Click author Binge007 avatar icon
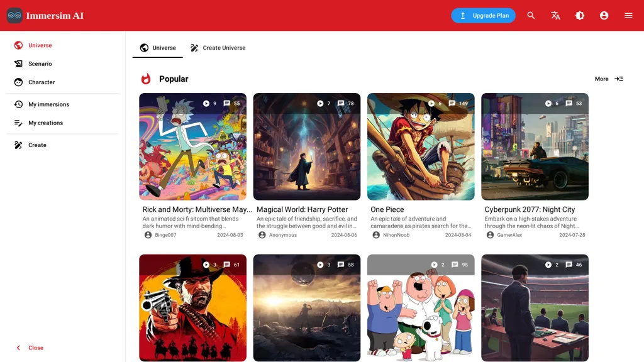 click(148, 235)
